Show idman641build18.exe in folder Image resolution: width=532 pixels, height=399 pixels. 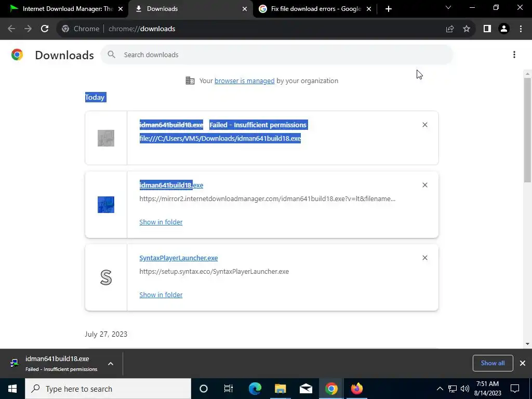(161, 222)
